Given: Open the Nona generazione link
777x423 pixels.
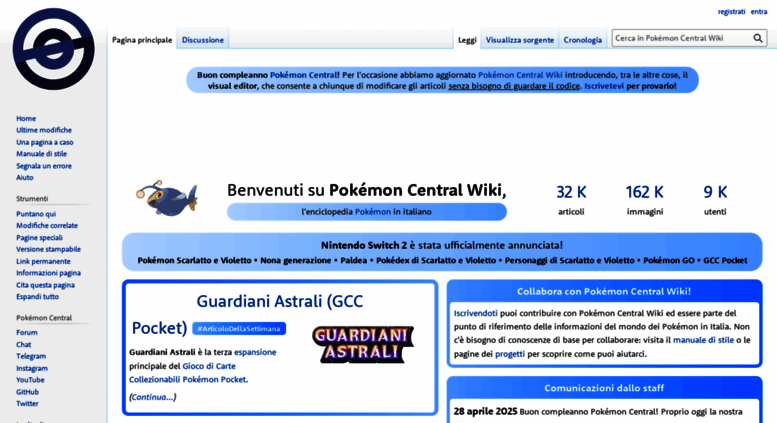Looking at the screenshot, I should tap(295, 261).
